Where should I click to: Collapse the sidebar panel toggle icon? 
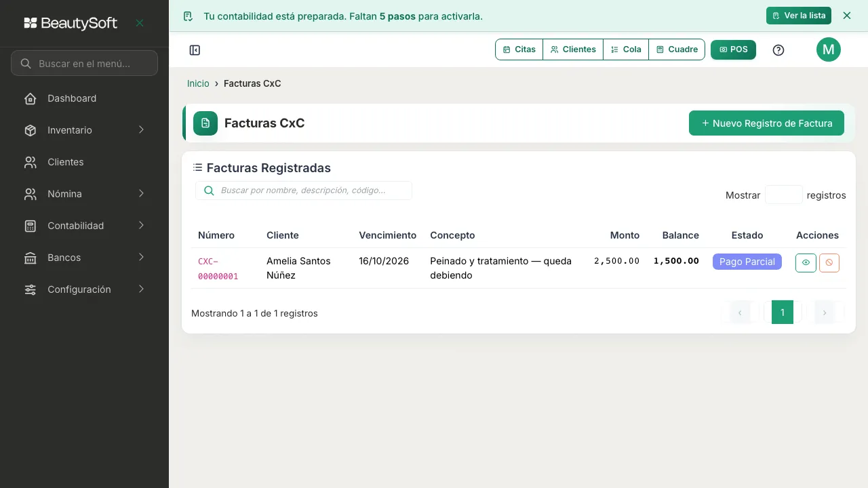click(x=195, y=50)
